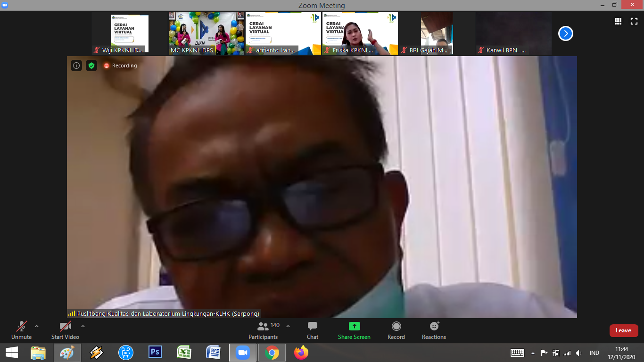The width and height of the screenshot is (644, 362).
Task: Expand audio options arrow beside Unmute
Action: (37, 326)
